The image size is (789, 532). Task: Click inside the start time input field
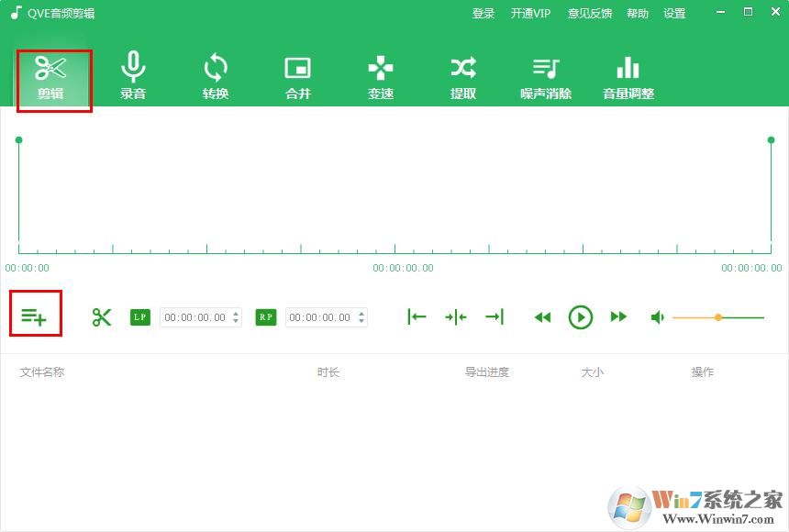coord(193,316)
